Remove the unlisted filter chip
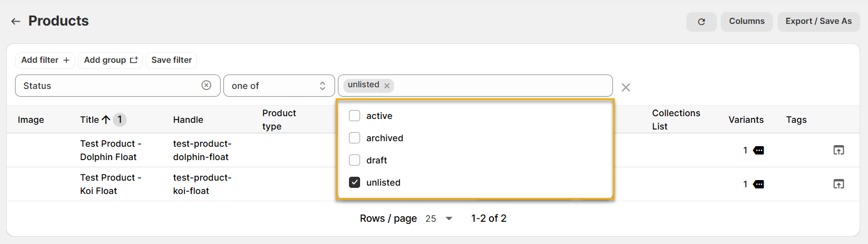Screen dimensions: 868x244 point(387,86)
